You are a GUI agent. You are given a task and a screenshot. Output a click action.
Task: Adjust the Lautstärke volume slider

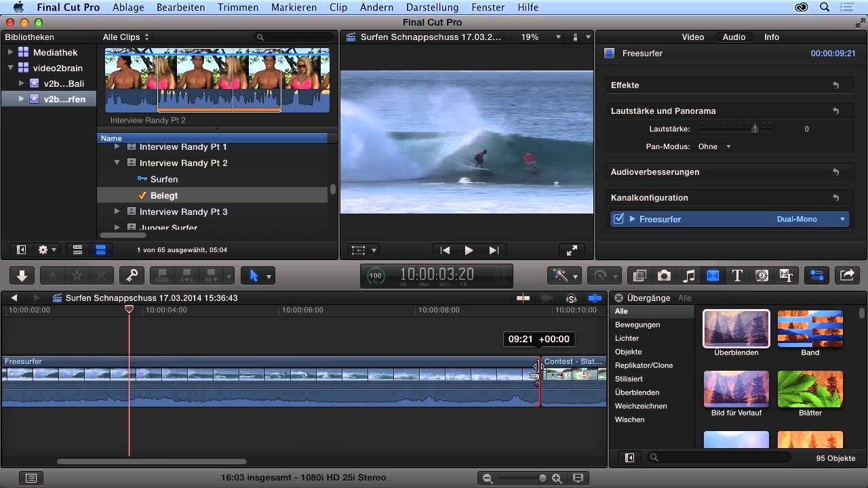(x=755, y=129)
